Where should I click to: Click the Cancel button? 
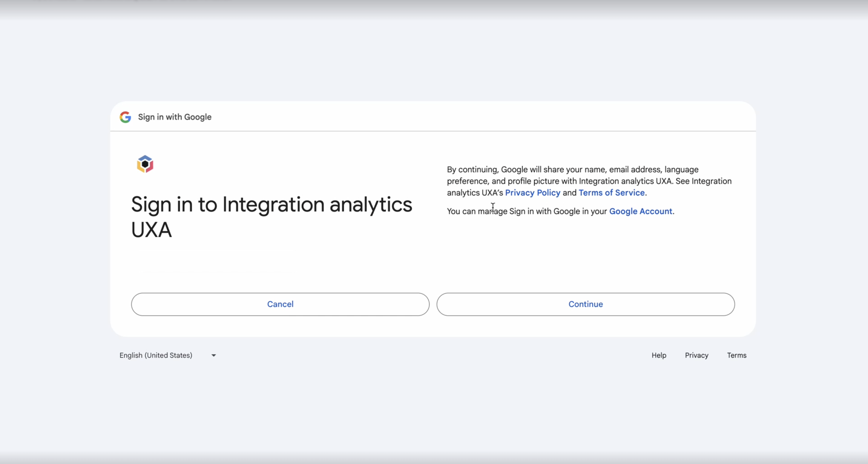coord(280,304)
